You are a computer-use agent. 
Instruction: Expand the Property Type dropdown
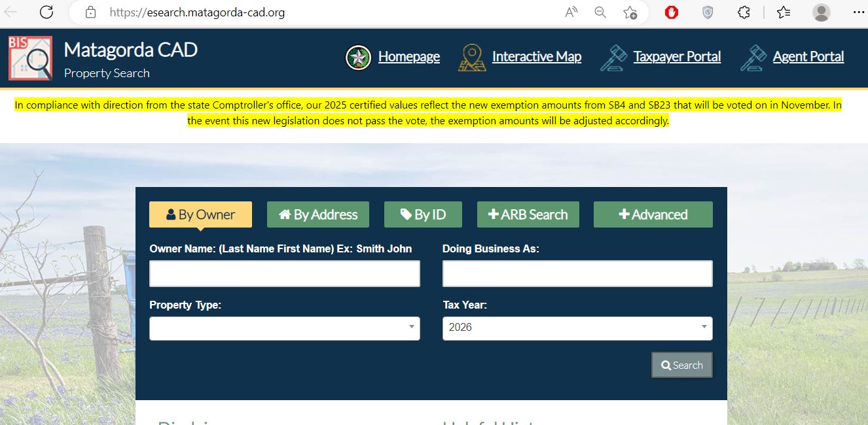pos(284,328)
